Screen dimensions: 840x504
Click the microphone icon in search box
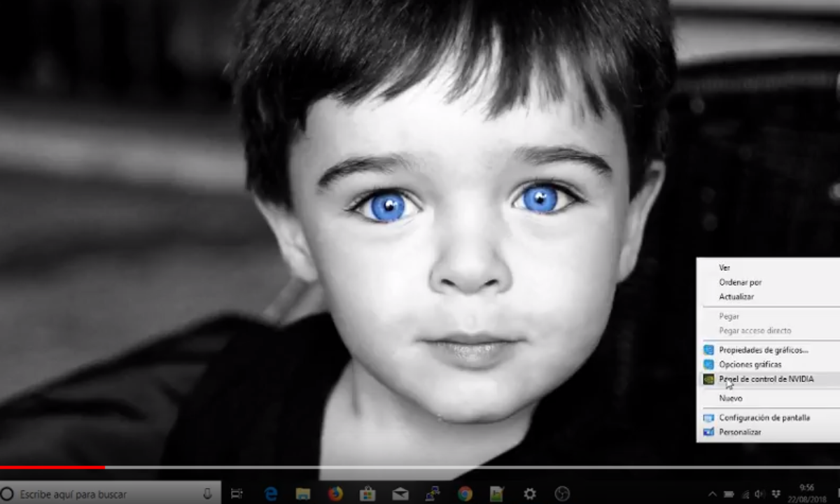(x=207, y=493)
